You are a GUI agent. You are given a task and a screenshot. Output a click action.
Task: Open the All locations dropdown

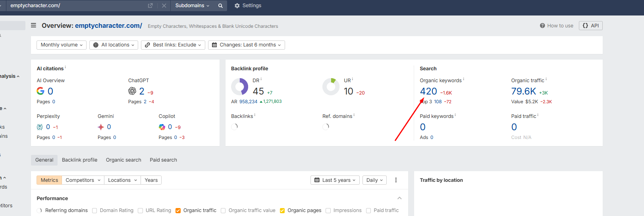coord(114,45)
